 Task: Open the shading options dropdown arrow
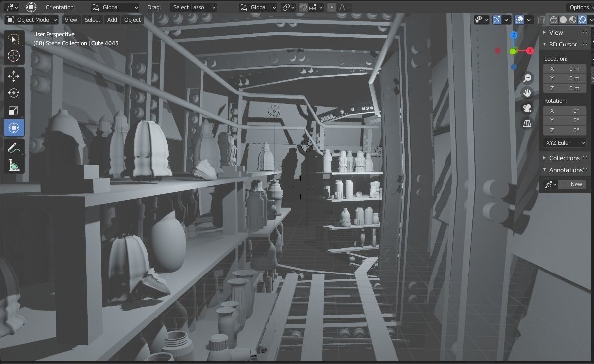[590, 20]
